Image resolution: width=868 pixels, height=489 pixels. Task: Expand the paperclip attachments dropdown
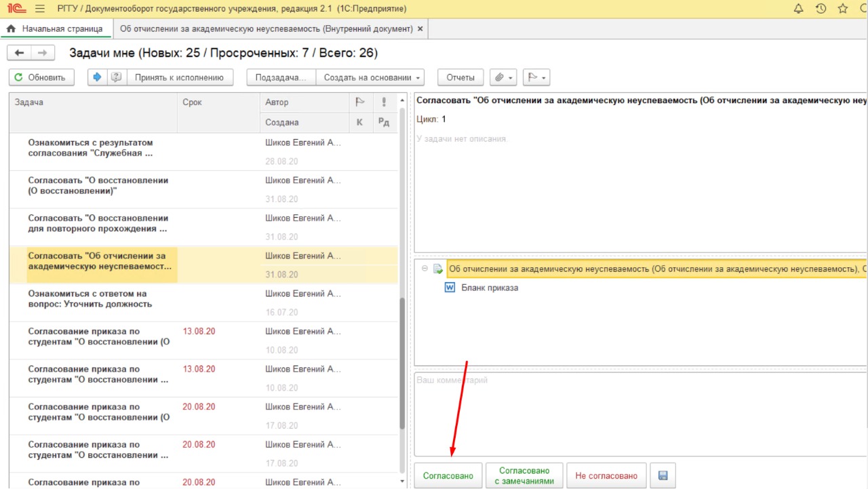(x=503, y=77)
